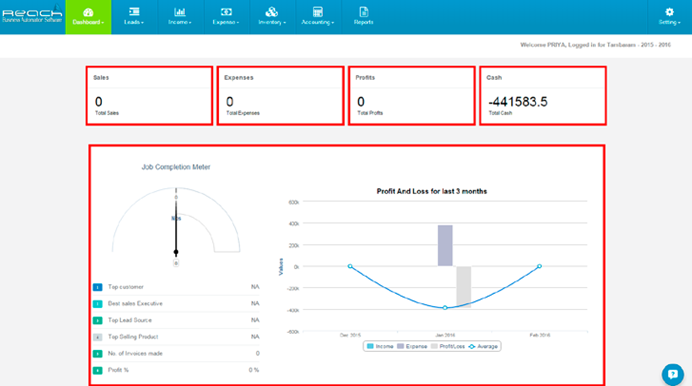Screen dimensions: 692x386
Task: Click the Jan 2016 average data point
Action: 445,307
